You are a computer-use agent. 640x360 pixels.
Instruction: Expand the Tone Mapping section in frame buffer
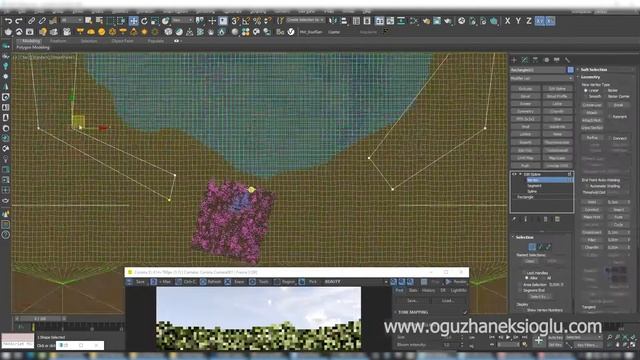(x=413, y=312)
